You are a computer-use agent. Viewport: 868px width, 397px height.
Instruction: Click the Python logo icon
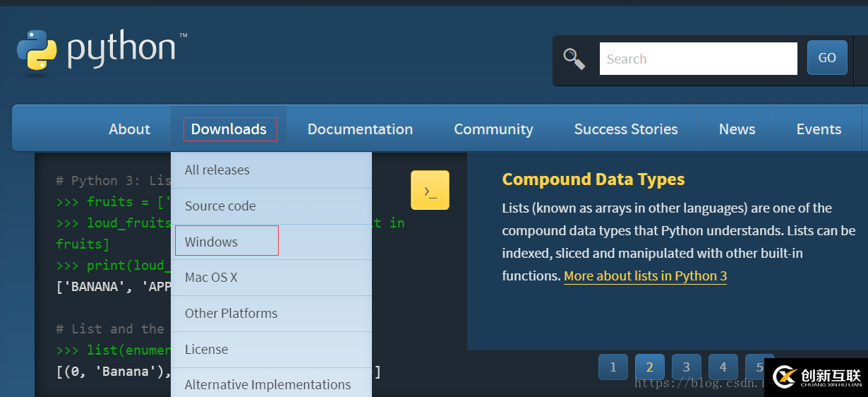tap(37, 52)
